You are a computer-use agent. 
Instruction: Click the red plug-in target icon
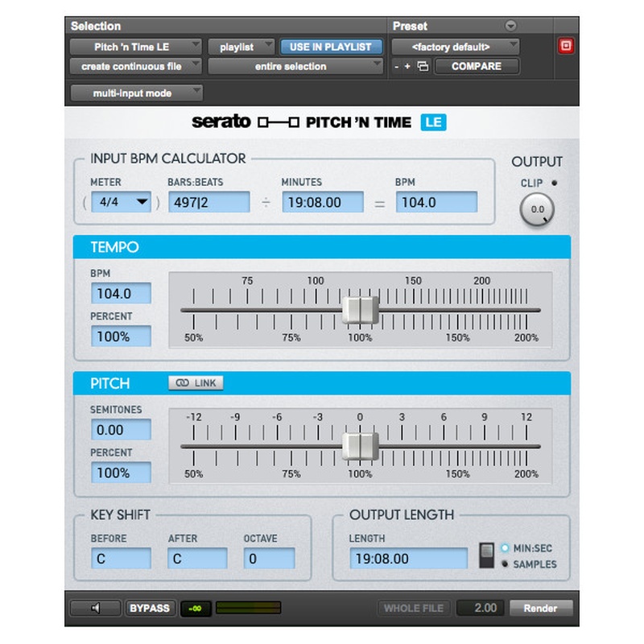pos(566,47)
